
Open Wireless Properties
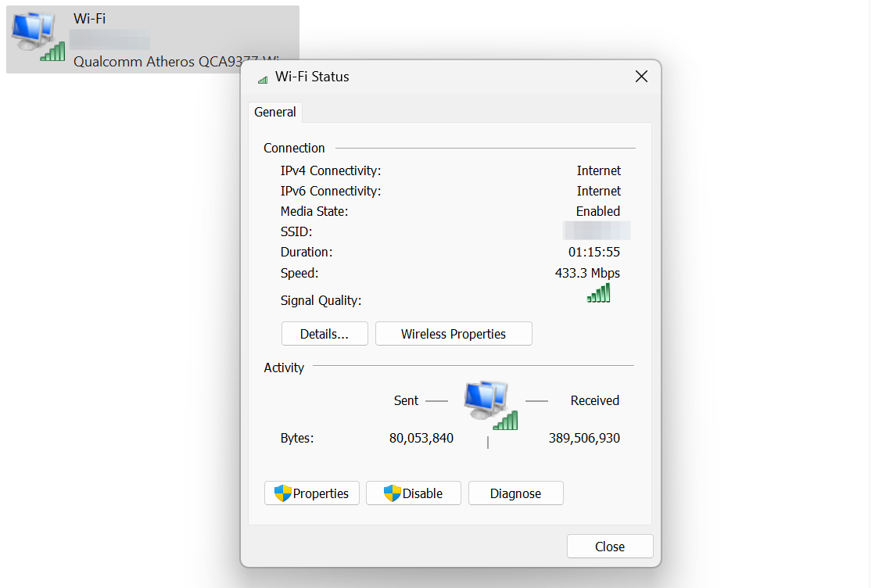click(x=454, y=333)
